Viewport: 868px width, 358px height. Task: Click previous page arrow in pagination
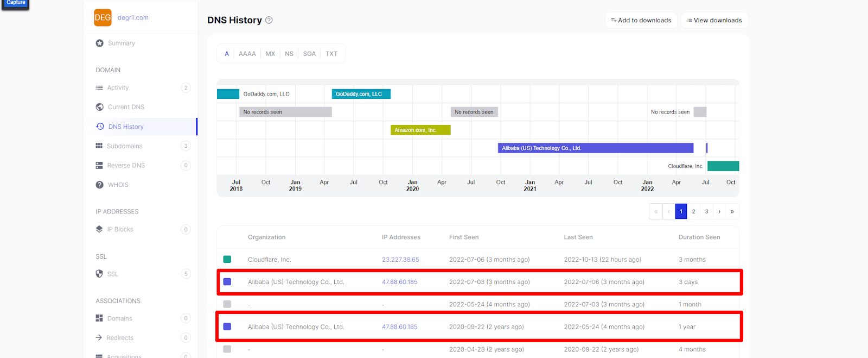(x=668, y=211)
